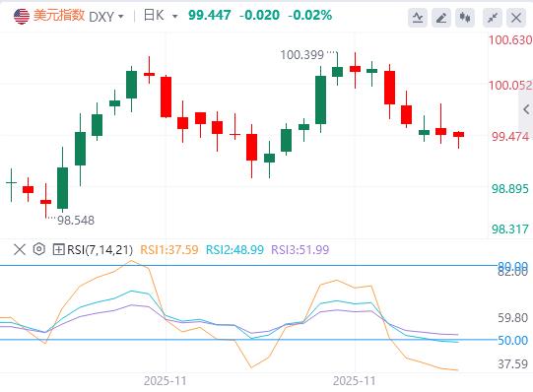Toggle RSI3 51.99 line visibility
The height and width of the screenshot is (392, 533).
[300, 249]
